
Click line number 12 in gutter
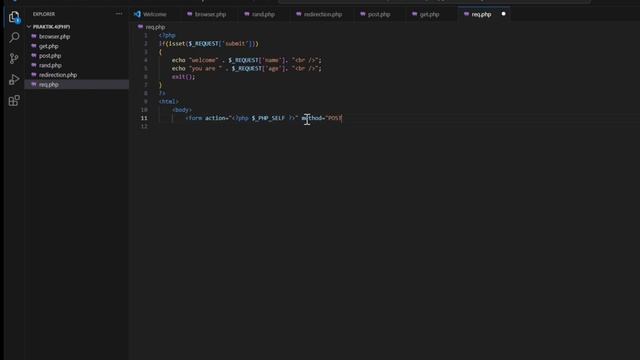point(144,126)
